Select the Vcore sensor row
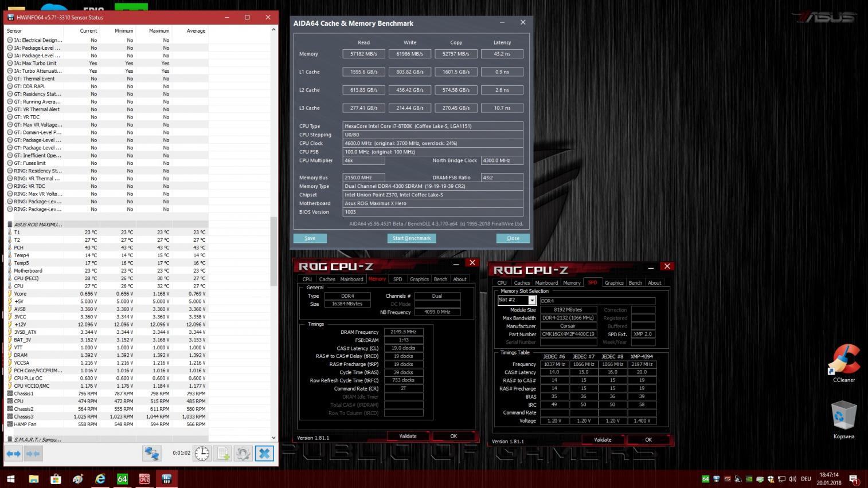 (x=107, y=294)
